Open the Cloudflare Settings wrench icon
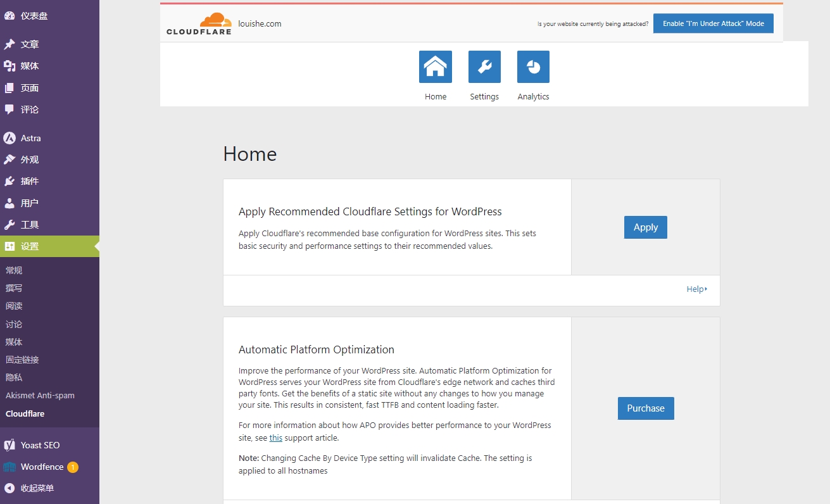830x504 pixels. tap(484, 67)
